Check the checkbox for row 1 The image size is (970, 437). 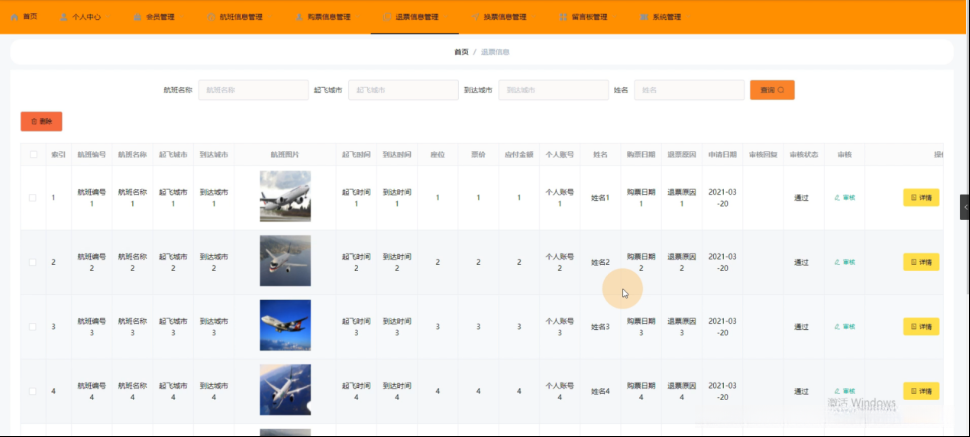point(33,198)
